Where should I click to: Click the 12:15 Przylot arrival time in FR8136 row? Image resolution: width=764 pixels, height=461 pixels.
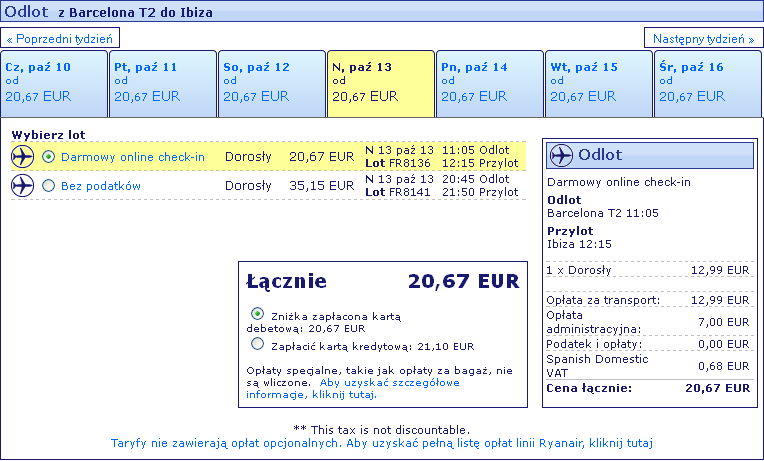480,163
